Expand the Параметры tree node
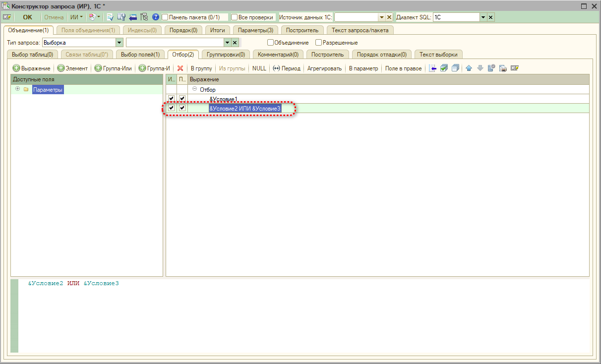The image size is (601, 364). pos(17,89)
